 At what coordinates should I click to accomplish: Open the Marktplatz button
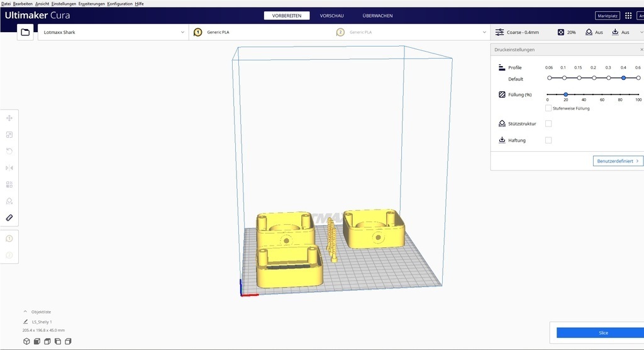tap(608, 16)
